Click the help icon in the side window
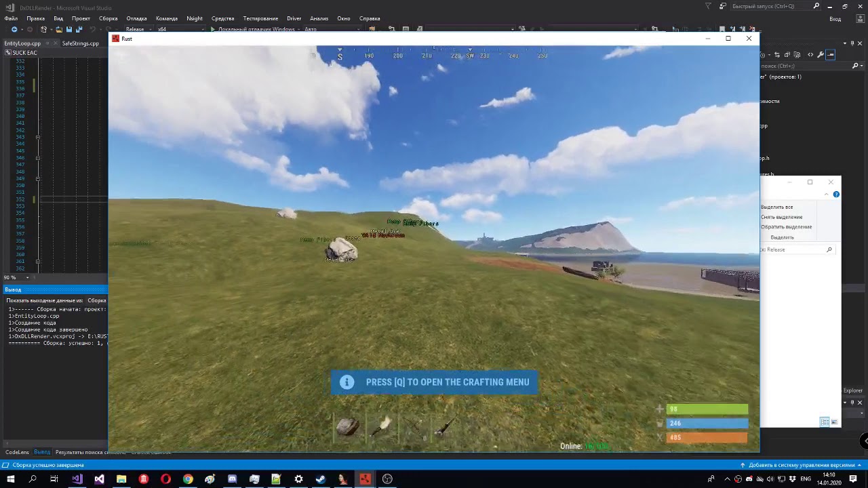The image size is (868, 488). click(x=836, y=195)
